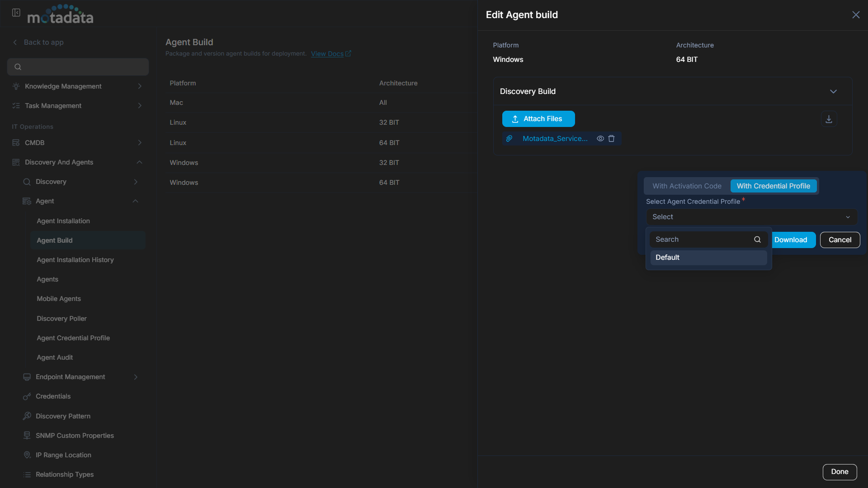The image size is (868, 488).
Task: Open the Motadata_Service... file link
Action: click(555, 139)
